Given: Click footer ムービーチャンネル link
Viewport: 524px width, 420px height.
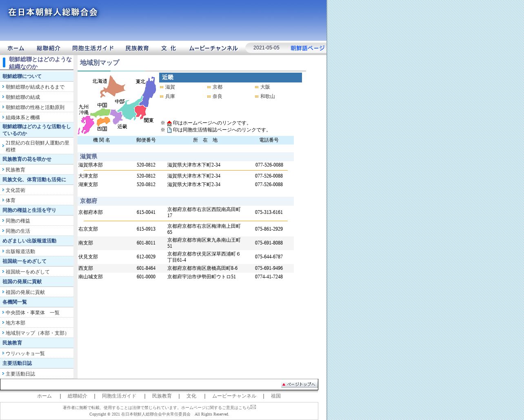Looking at the screenshot, I should tap(234, 396).
